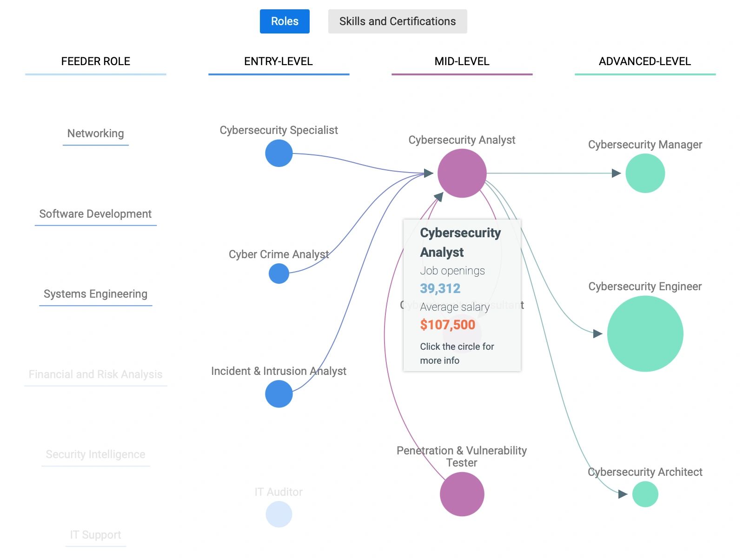
Task: Select the Networking feeder role
Action: 96,133
